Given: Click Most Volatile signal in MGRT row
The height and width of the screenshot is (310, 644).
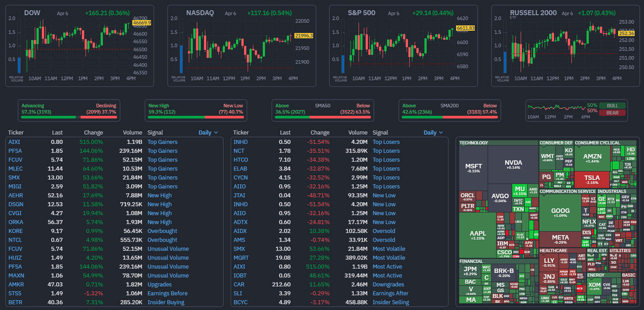Looking at the screenshot, I should coord(389,257).
